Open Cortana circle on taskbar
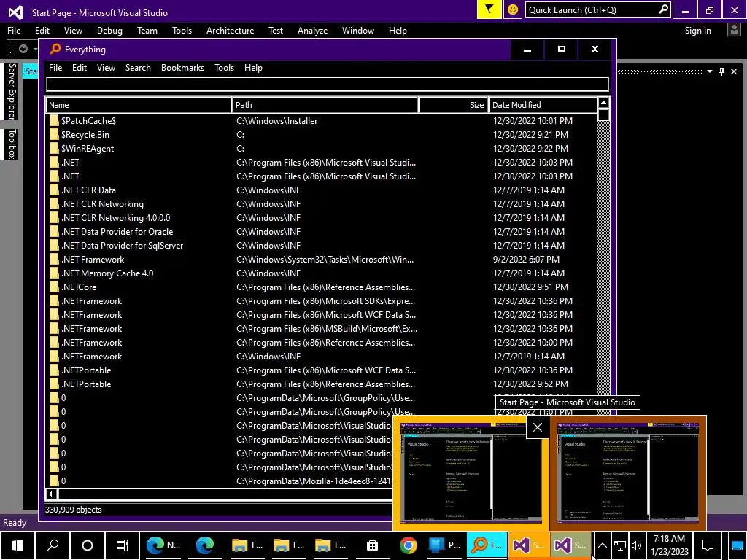Viewport: 747px width, 560px height. coord(88,545)
